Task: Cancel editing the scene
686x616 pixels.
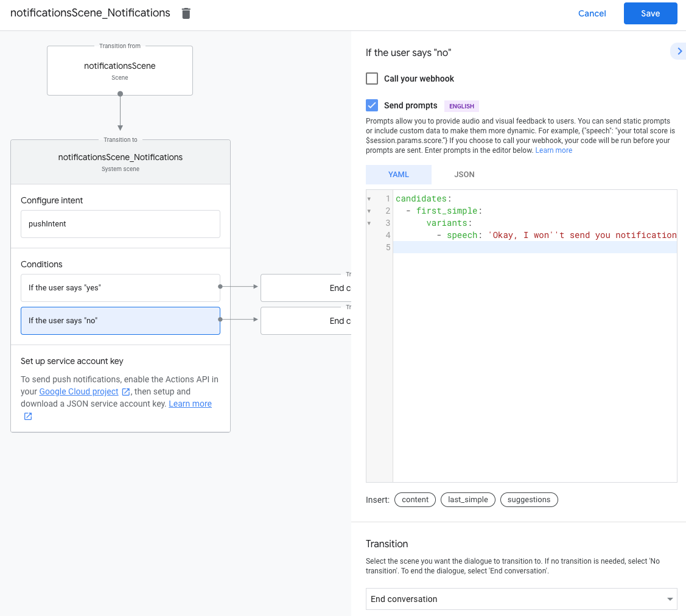Action: [x=592, y=13]
